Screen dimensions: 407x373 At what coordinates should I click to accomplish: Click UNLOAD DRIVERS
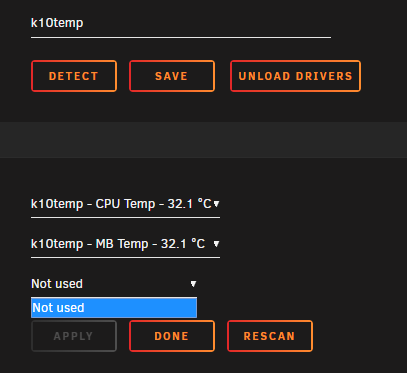click(295, 76)
